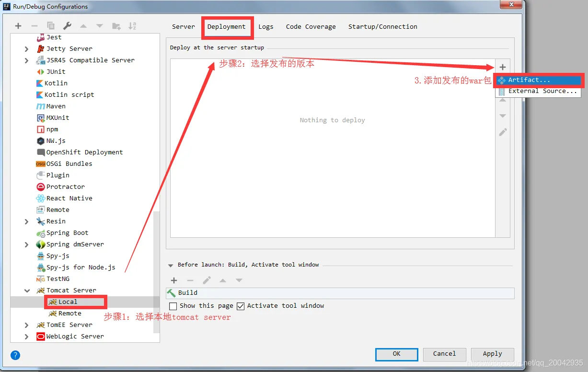Select Spy-js for Node.js configuration type
The height and width of the screenshot is (372, 588).
76,267
